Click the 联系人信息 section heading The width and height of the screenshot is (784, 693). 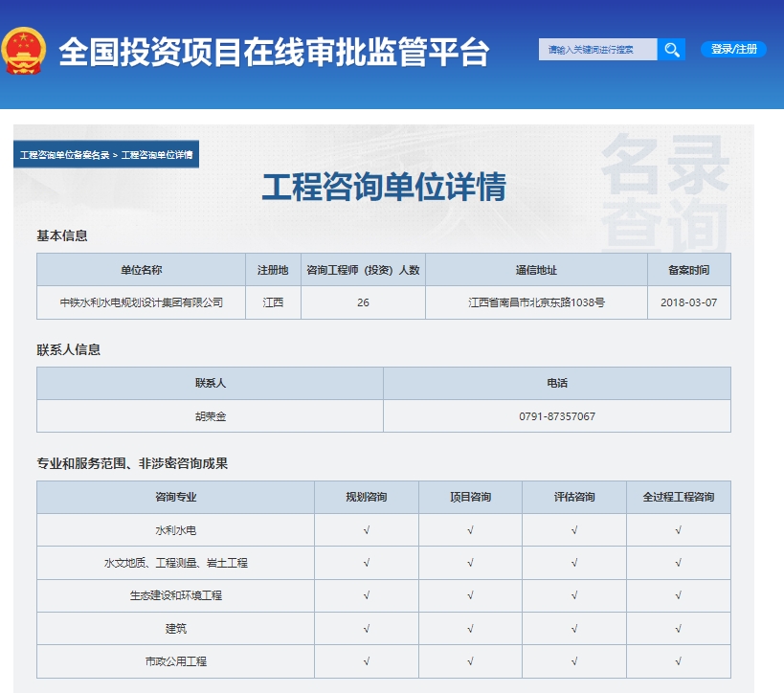pyautogui.click(x=69, y=350)
